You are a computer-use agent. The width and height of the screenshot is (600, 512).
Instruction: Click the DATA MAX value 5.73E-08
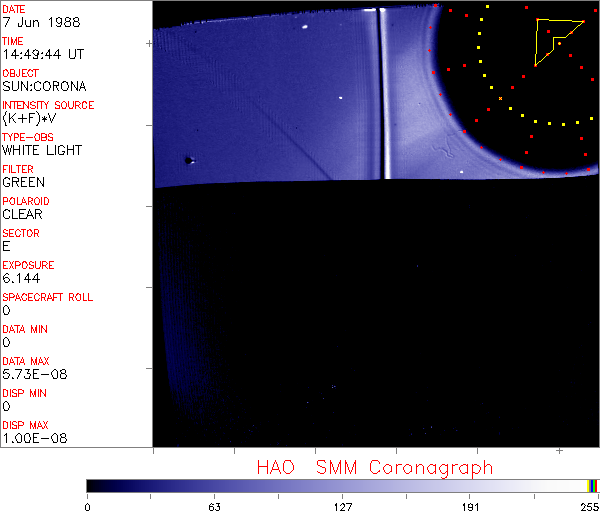point(31,374)
